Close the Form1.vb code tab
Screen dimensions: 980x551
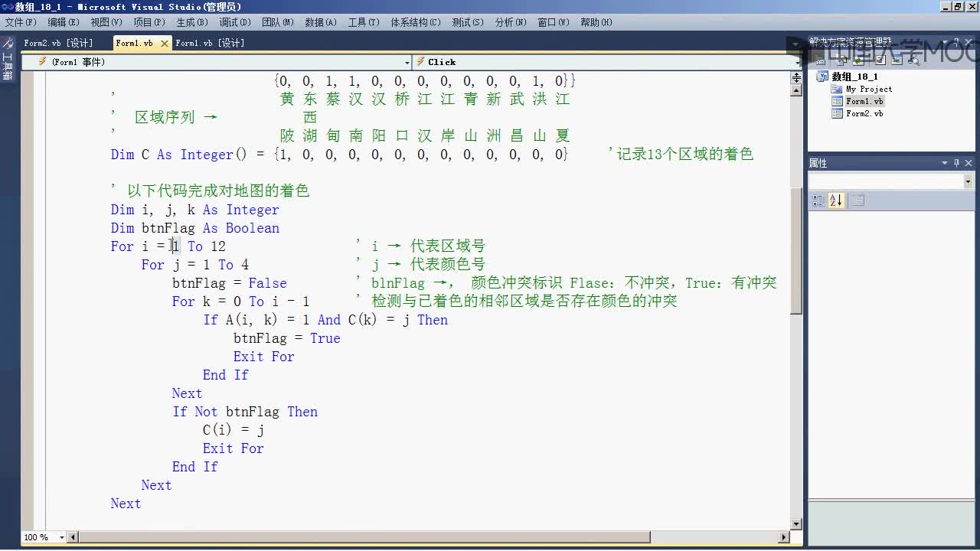[164, 44]
